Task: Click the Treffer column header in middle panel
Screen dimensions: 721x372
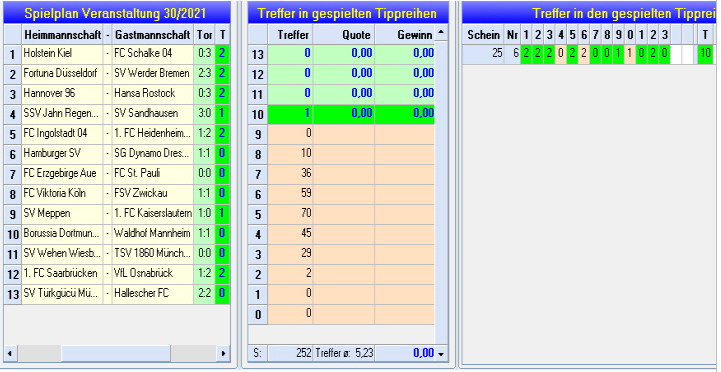Action: 290,35
